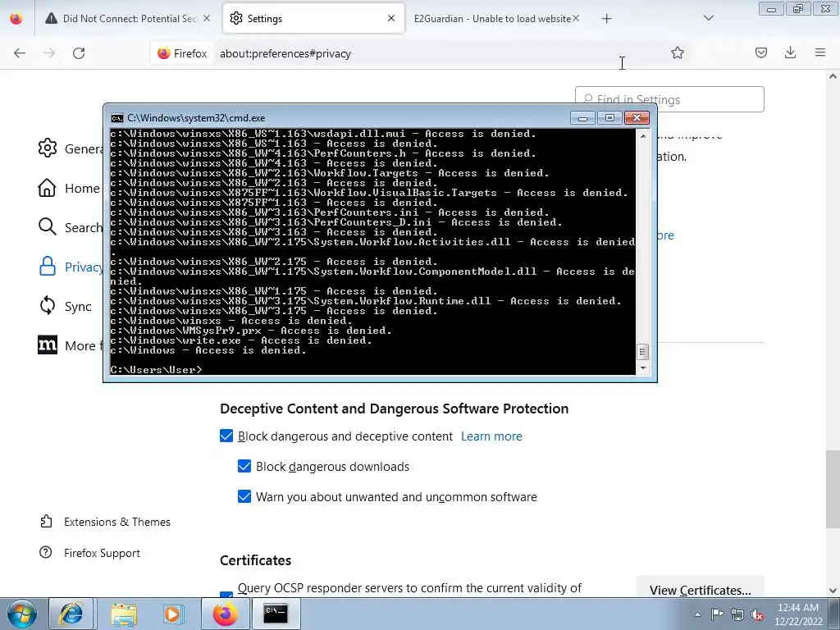
Task: Open Extensions & Themes link
Action: click(105, 522)
